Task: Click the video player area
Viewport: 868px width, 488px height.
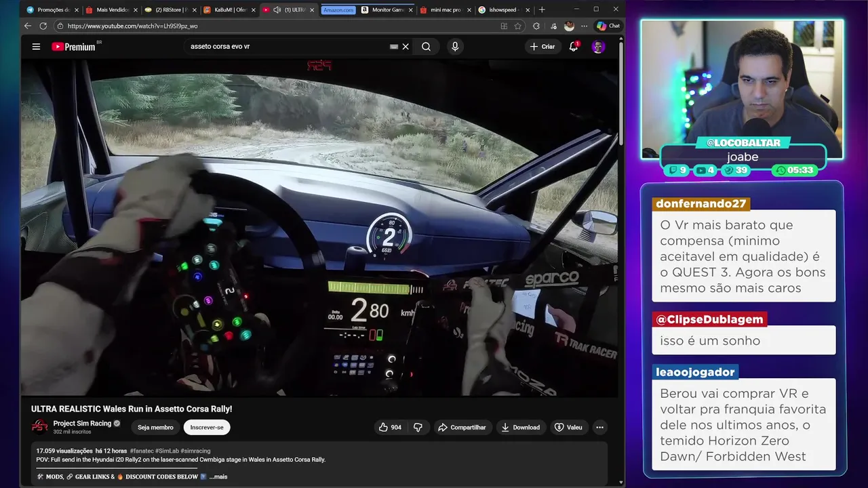Action: (x=319, y=228)
